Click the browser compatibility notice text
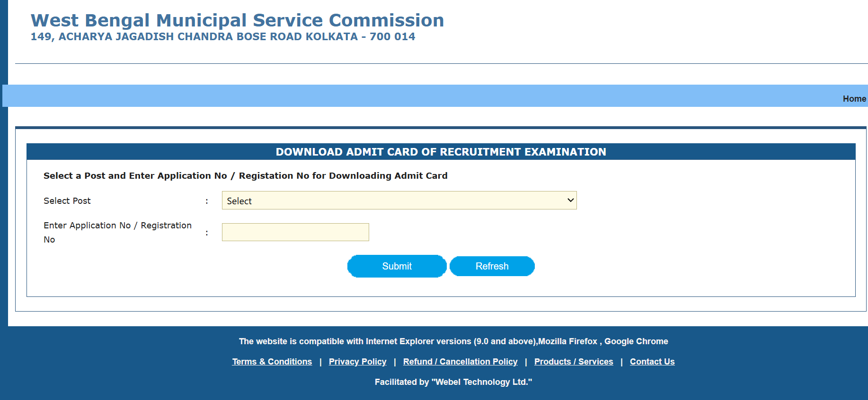Image resolution: width=868 pixels, height=400 pixels. [453, 341]
